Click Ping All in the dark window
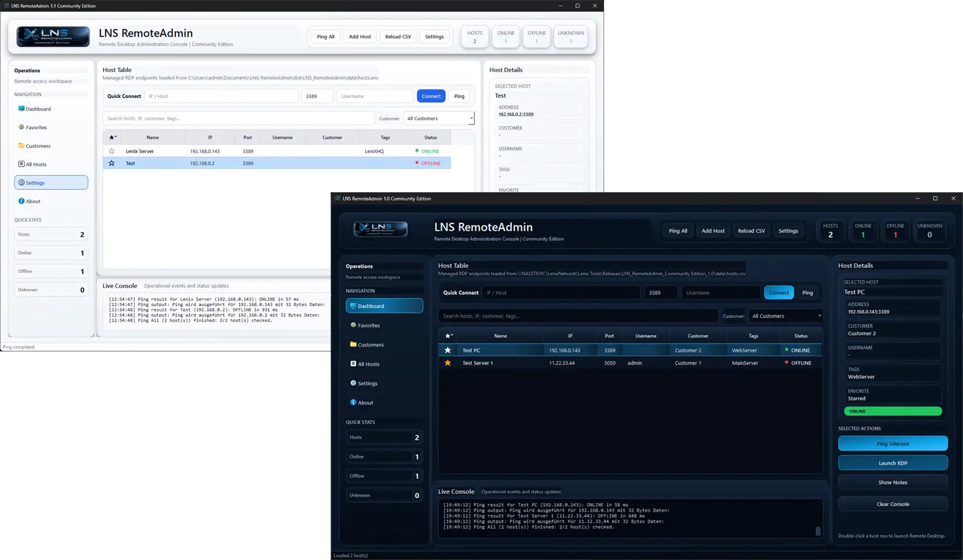Image resolution: width=963 pixels, height=560 pixels. [x=678, y=231]
